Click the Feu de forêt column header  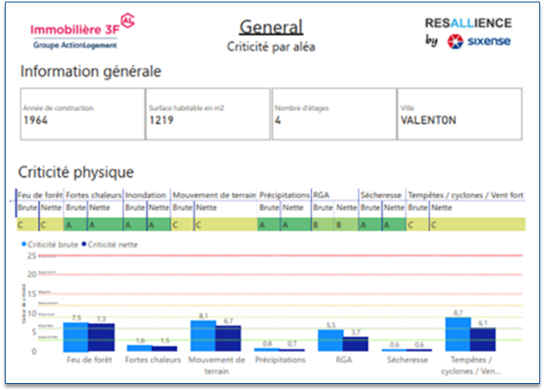(39, 196)
